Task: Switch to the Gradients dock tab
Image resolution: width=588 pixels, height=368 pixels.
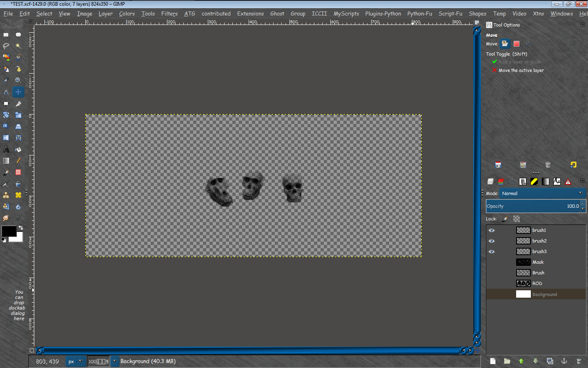Action: (546, 182)
